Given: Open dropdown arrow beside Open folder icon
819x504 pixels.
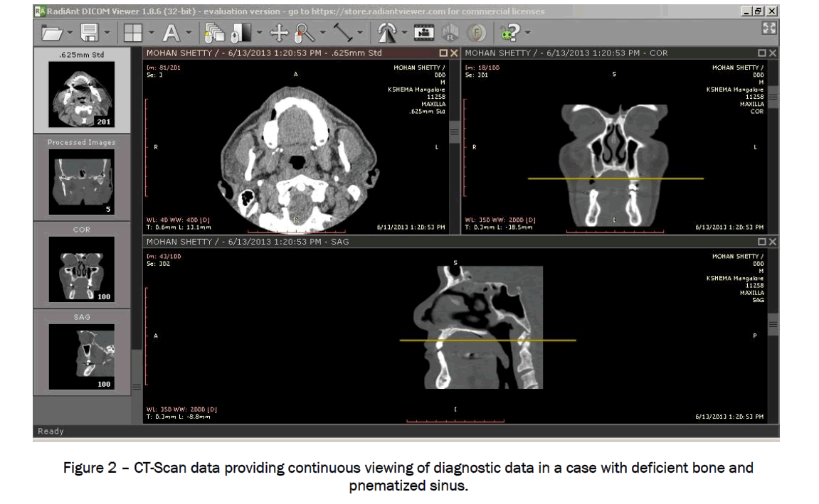Looking at the screenshot, I should [70, 33].
